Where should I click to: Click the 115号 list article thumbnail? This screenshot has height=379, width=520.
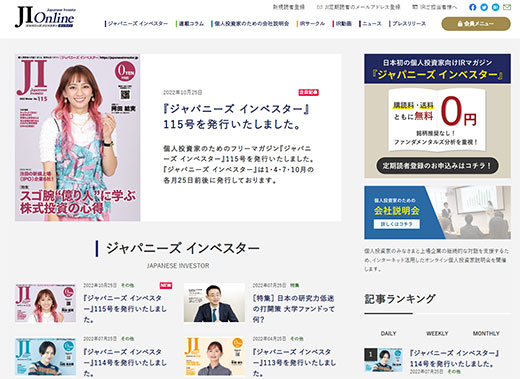tap(45, 303)
